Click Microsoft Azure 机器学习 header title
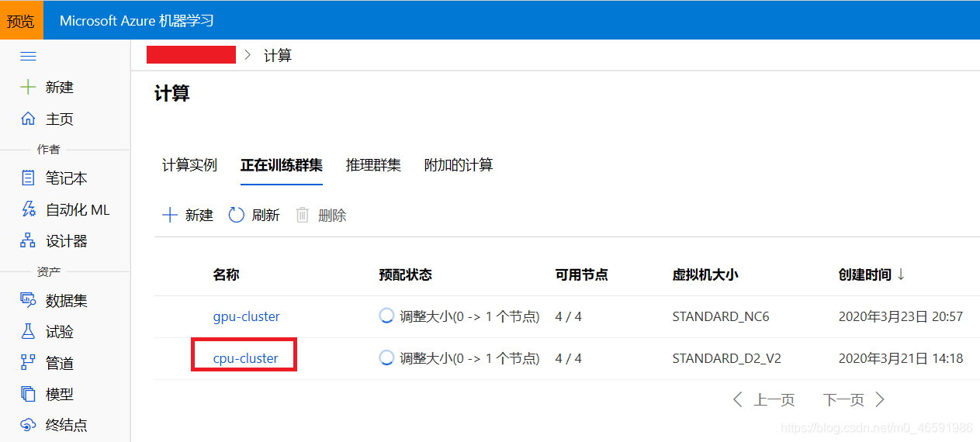The width and height of the screenshot is (980, 442). point(137,20)
